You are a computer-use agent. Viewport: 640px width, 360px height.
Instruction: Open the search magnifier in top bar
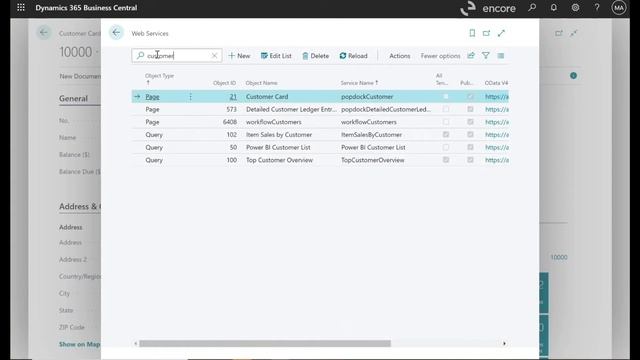[532, 7]
